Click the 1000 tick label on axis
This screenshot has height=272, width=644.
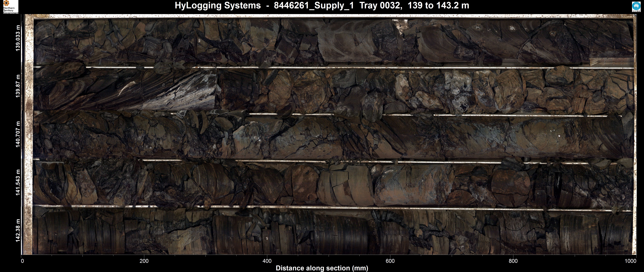click(631, 261)
